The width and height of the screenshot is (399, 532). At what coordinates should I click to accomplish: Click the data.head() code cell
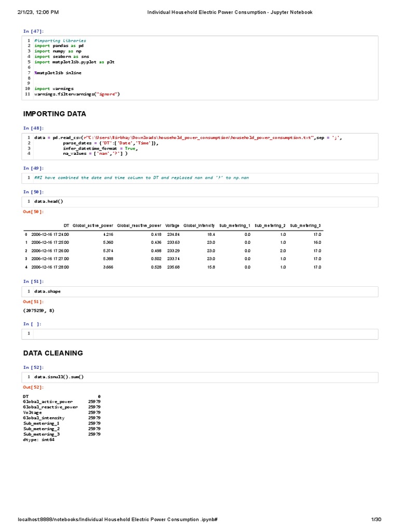[x=205, y=201]
